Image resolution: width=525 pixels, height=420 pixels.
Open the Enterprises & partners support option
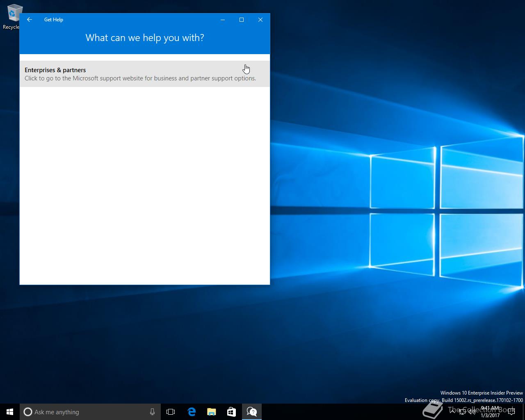click(x=145, y=74)
